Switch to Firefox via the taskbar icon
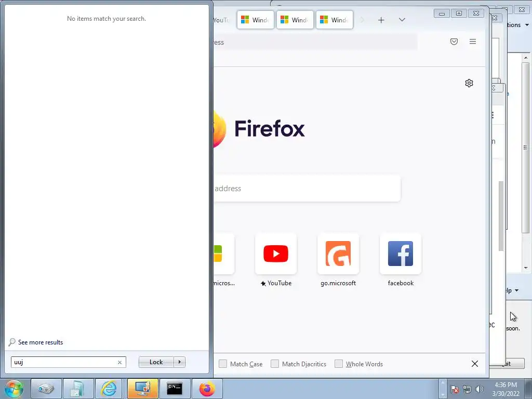Viewport: 532px width, 399px height. (x=207, y=389)
